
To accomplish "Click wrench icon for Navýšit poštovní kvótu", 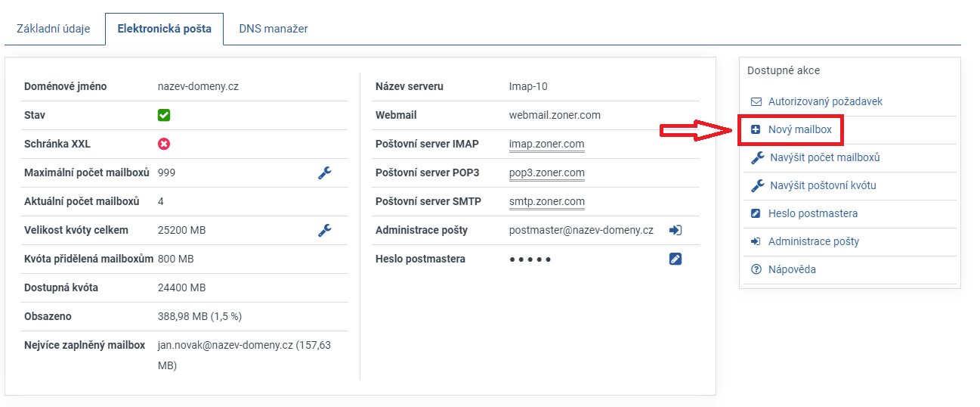I will pos(756,185).
